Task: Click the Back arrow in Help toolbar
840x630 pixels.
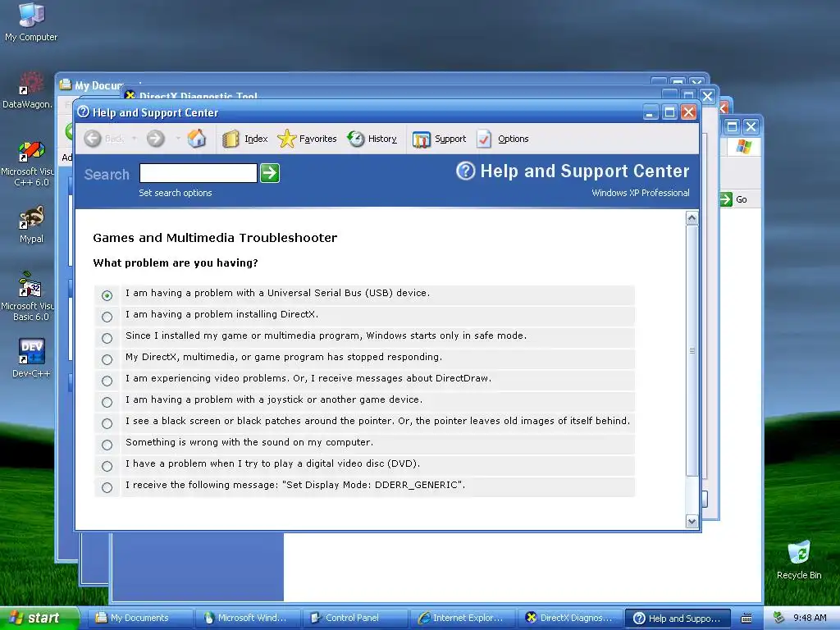Action: click(93, 139)
